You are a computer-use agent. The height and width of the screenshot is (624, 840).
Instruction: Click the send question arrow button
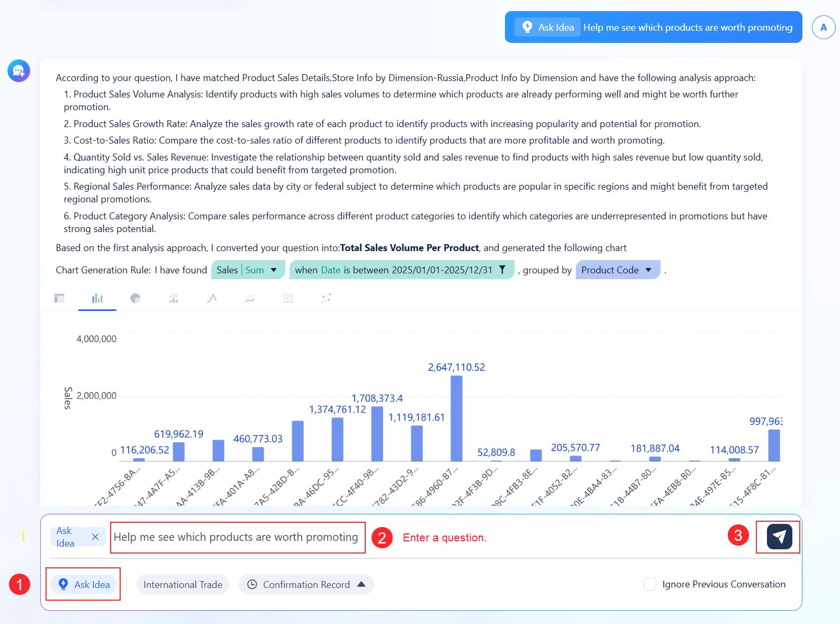[779, 537]
